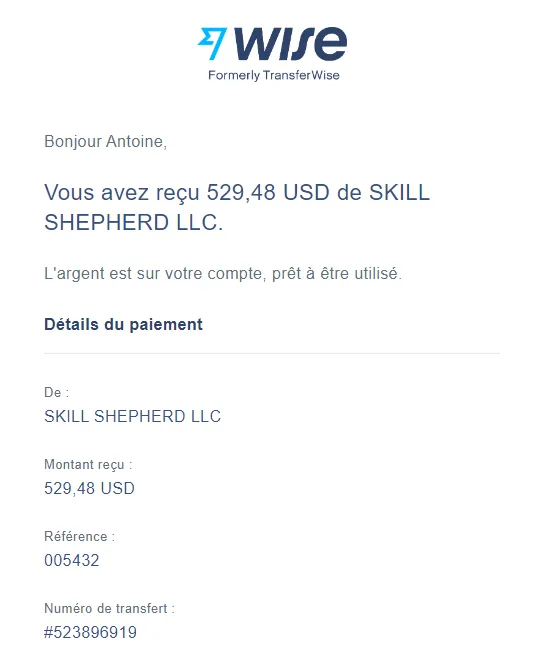Viewport: 535px width, 666px height.
Task: Click the Montant reçu label
Action: tap(88, 465)
